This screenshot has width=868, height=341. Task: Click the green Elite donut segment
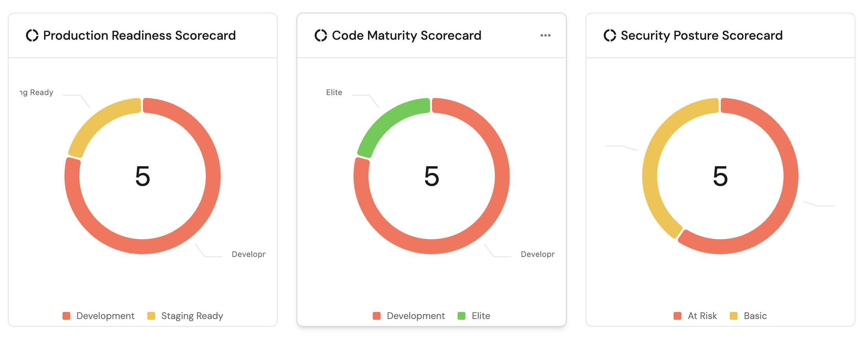[x=387, y=120]
